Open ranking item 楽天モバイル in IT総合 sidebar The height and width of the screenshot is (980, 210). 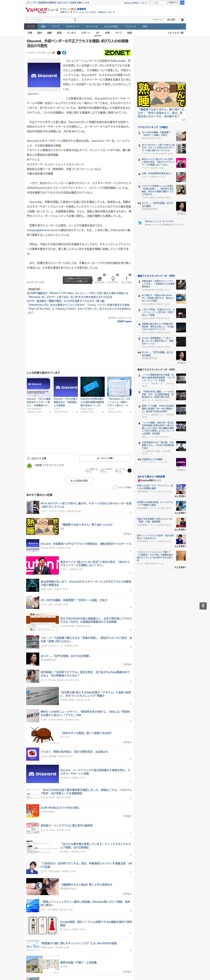[x=158, y=162]
